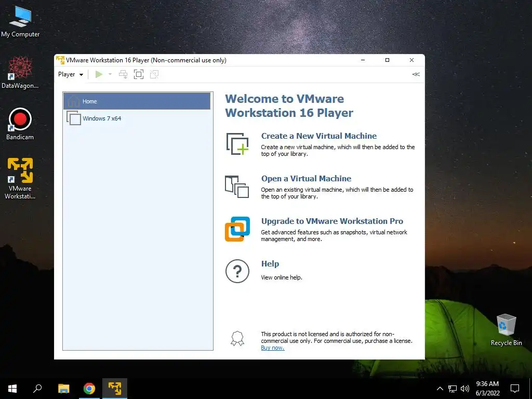Open the Player menu dropdown
The image size is (532, 399).
pyautogui.click(x=71, y=74)
